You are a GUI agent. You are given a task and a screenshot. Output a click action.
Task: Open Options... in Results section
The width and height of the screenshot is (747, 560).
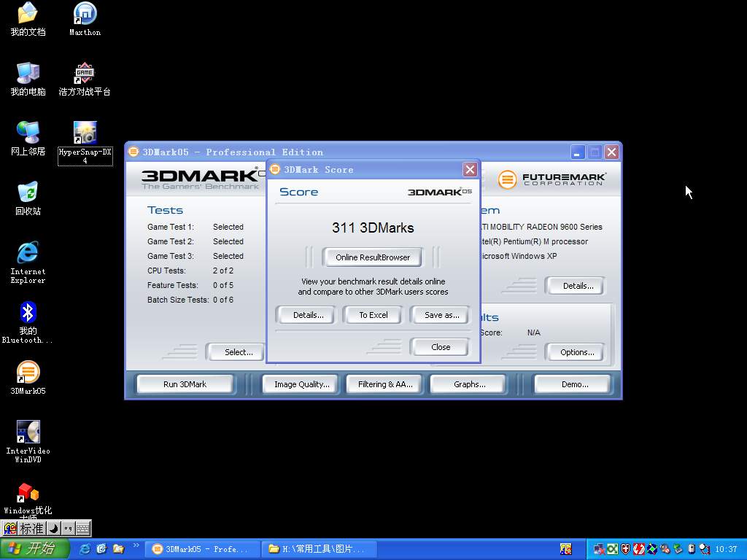[x=577, y=352]
